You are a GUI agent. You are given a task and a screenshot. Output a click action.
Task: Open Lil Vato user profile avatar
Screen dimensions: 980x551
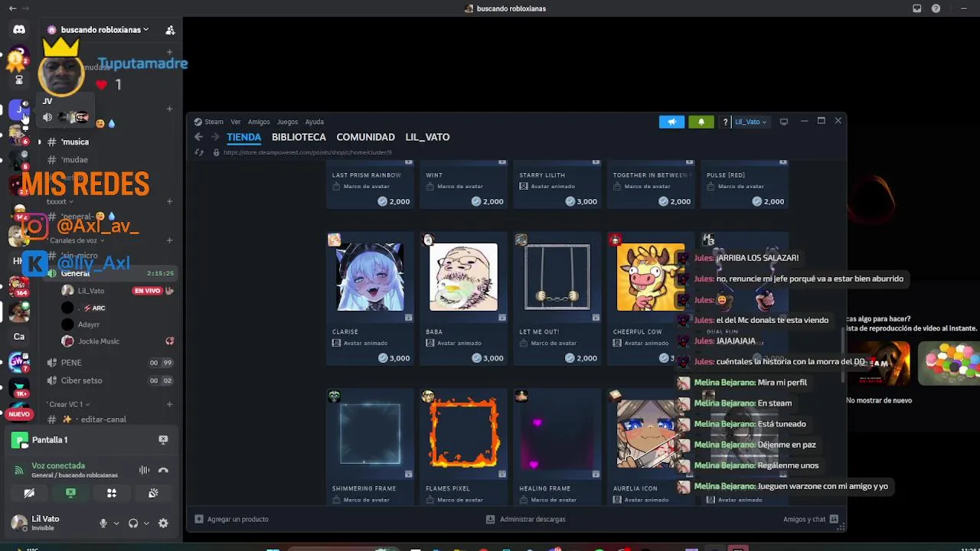(x=19, y=523)
